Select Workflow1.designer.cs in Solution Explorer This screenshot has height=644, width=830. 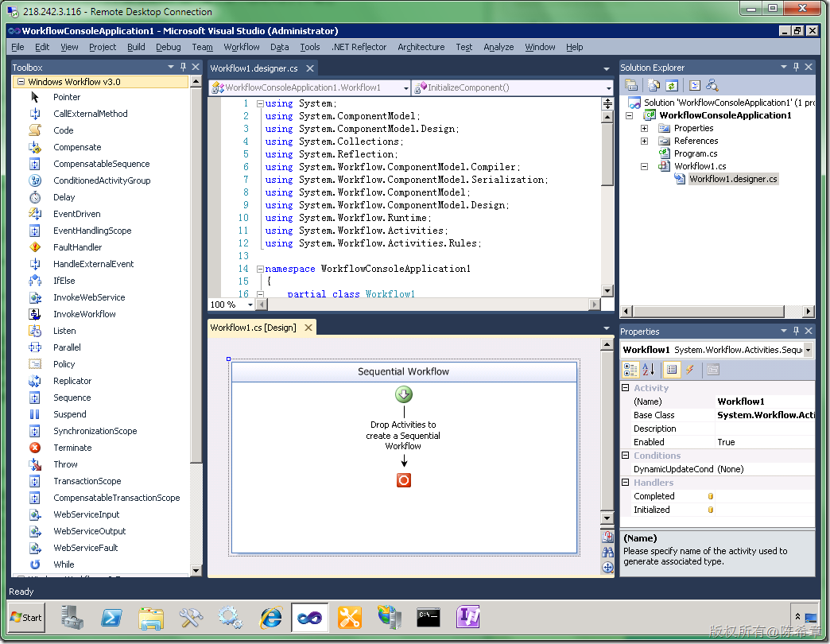click(733, 179)
